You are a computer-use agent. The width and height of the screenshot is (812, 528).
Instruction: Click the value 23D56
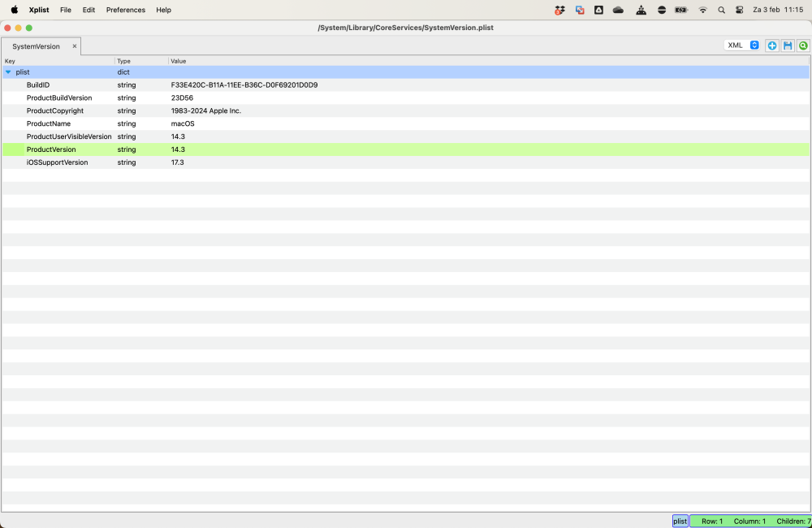pos(182,98)
